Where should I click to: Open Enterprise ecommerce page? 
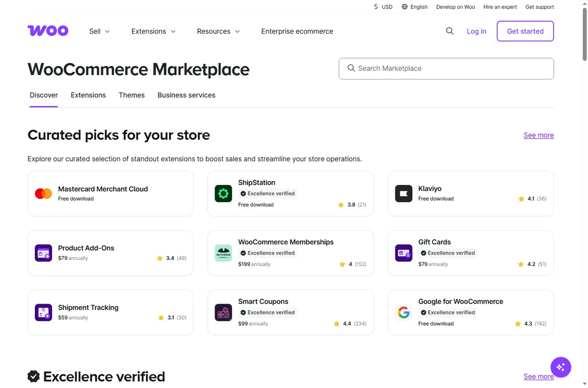(297, 31)
